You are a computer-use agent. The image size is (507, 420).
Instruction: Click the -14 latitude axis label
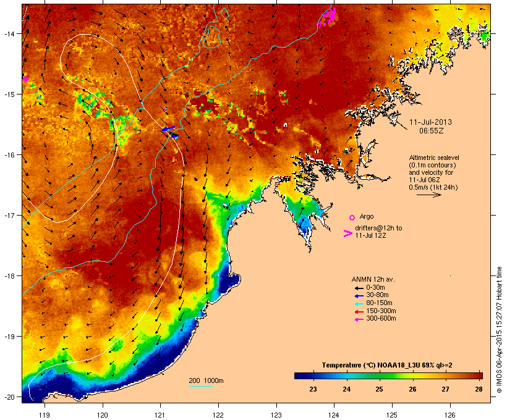[x=9, y=33]
